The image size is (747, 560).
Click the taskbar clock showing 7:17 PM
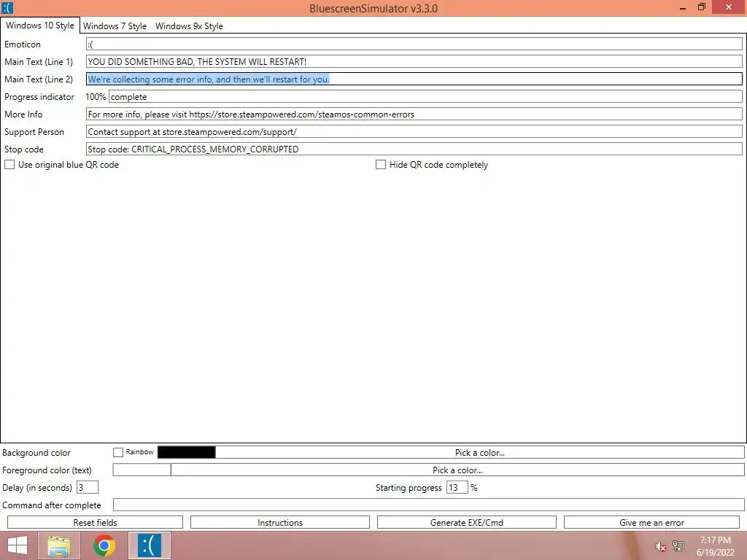click(716, 546)
